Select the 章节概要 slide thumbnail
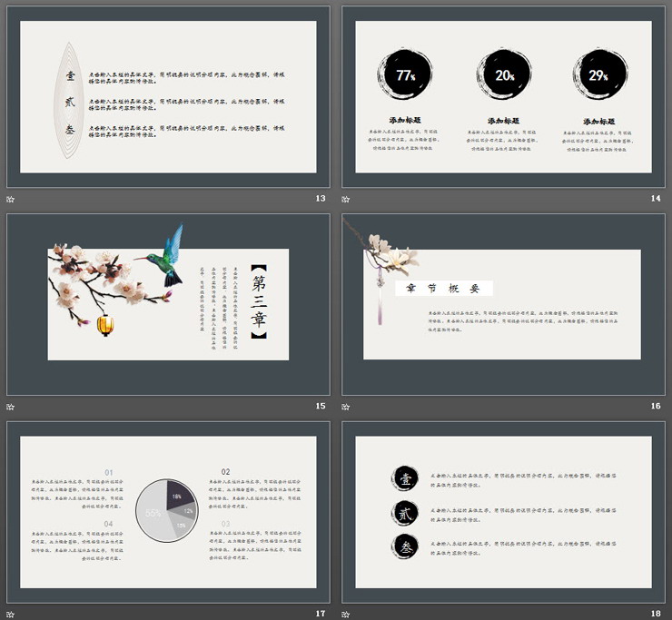The height and width of the screenshot is (620, 672). click(503, 304)
